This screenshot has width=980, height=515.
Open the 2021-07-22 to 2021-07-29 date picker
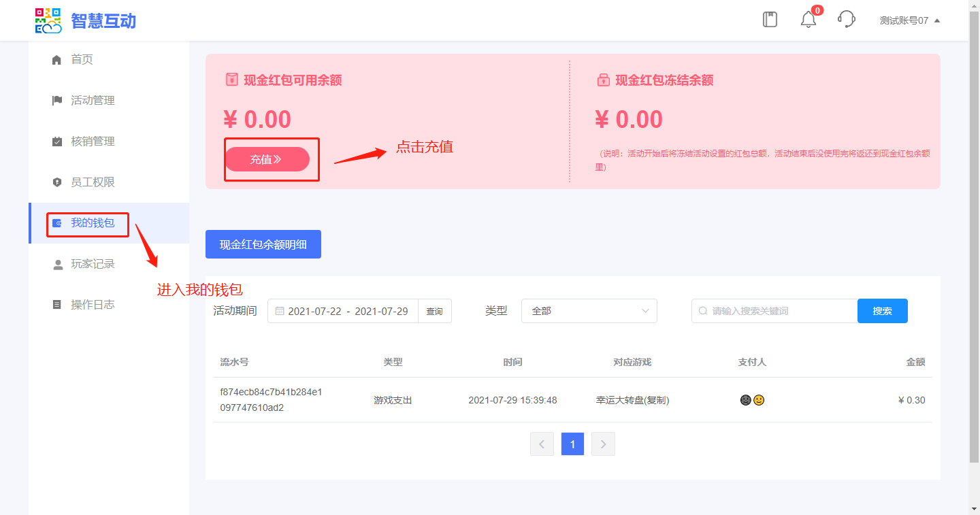[x=347, y=311]
